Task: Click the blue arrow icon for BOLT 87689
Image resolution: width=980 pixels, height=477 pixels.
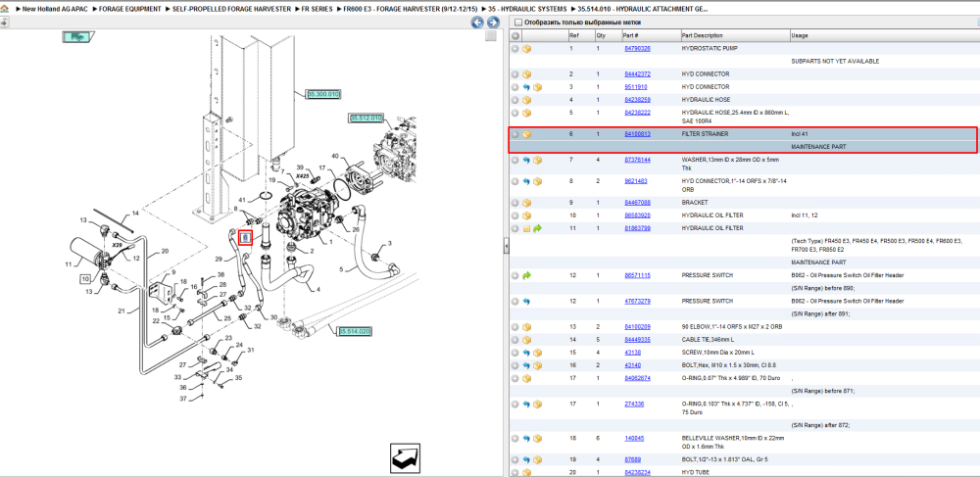Action: [x=526, y=459]
